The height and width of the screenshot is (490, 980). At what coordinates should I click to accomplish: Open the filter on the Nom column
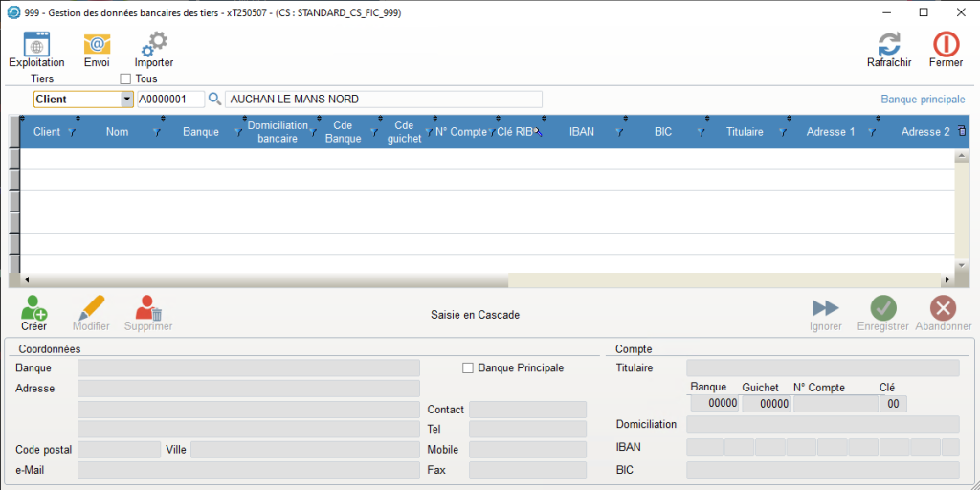pos(156,133)
